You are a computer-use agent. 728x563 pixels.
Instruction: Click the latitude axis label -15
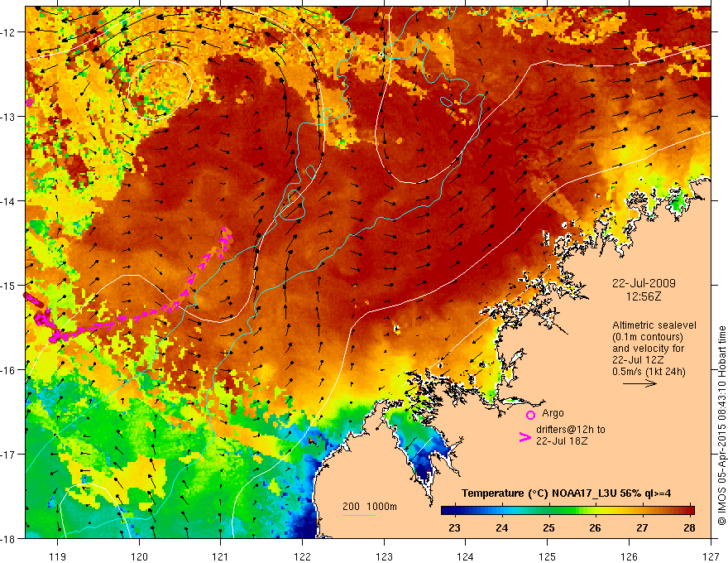coord(9,285)
